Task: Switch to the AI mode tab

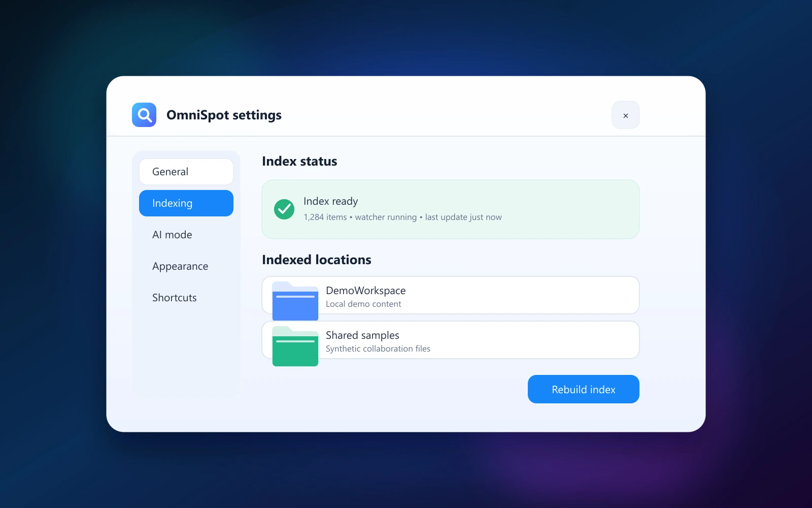Action: pos(186,235)
